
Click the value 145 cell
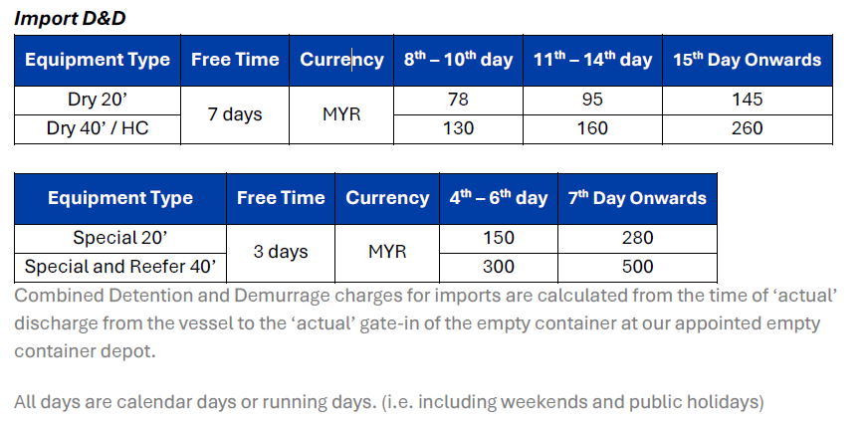[x=748, y=101]
